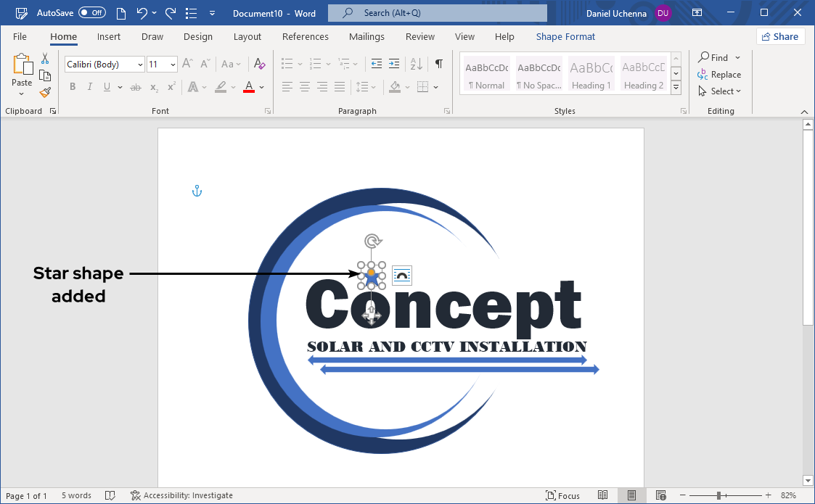Select the Clear All Formatting icon
The height and width of the screenshot is (504, 815).
coord(259,64)
